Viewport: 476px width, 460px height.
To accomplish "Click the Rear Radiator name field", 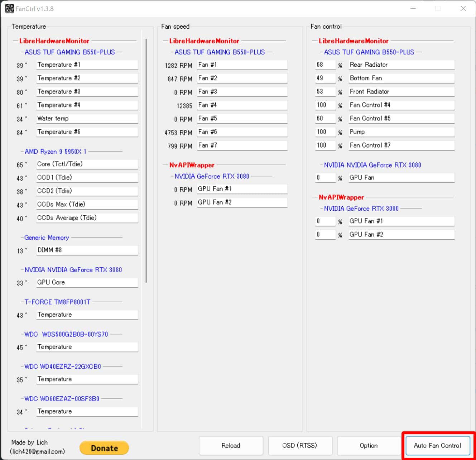I will click(402, 65).
